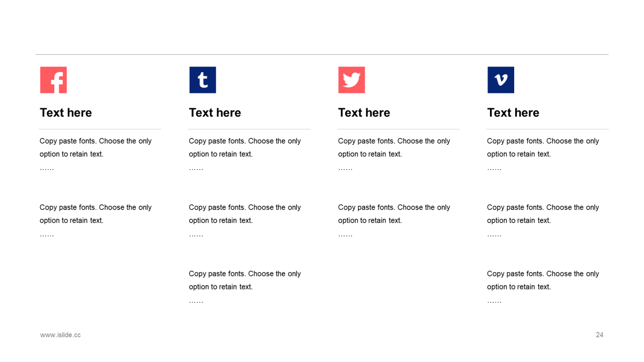This screenshot has width=644, height=362.
Task: Click first paragraph in Facebook column
Action: (x=96, y=154)
